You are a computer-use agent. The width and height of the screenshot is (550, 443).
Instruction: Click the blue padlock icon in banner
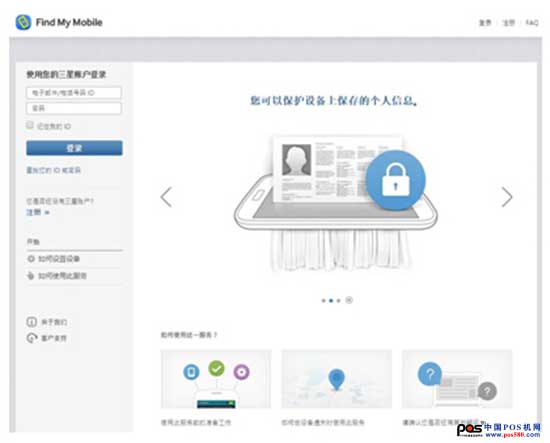396,180
